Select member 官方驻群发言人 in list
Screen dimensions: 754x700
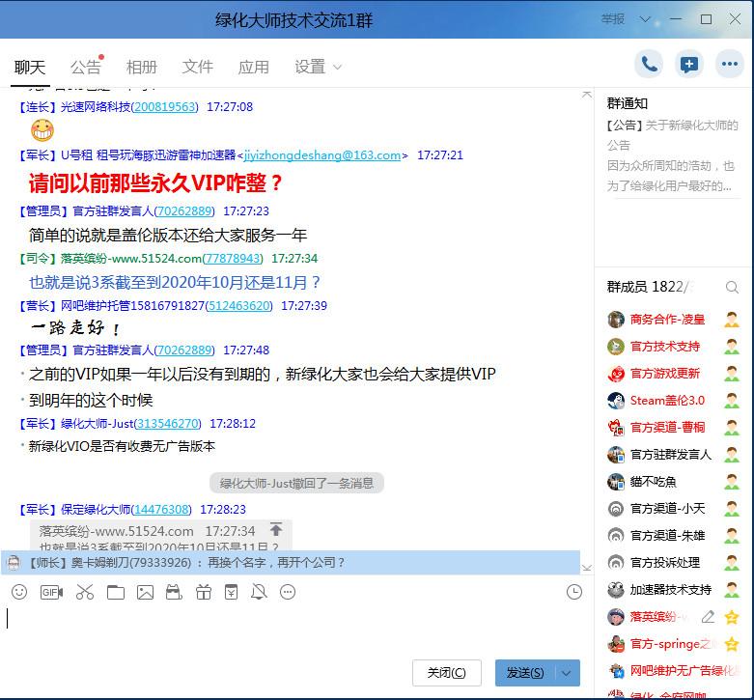[x=673, y=455]
